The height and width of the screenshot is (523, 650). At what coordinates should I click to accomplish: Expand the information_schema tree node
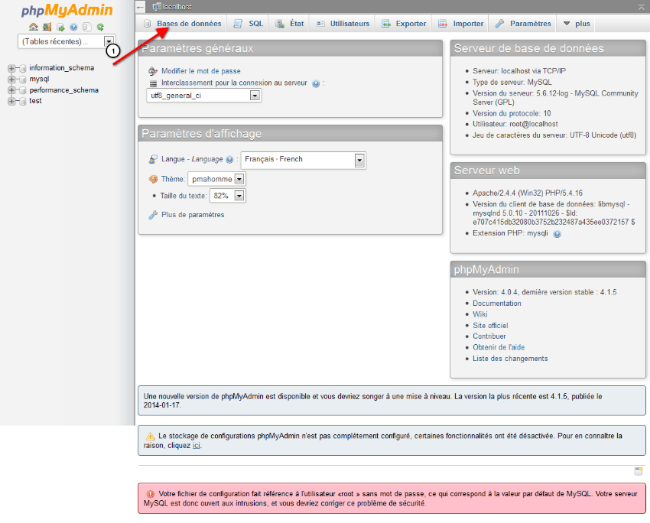pos(12,68)
